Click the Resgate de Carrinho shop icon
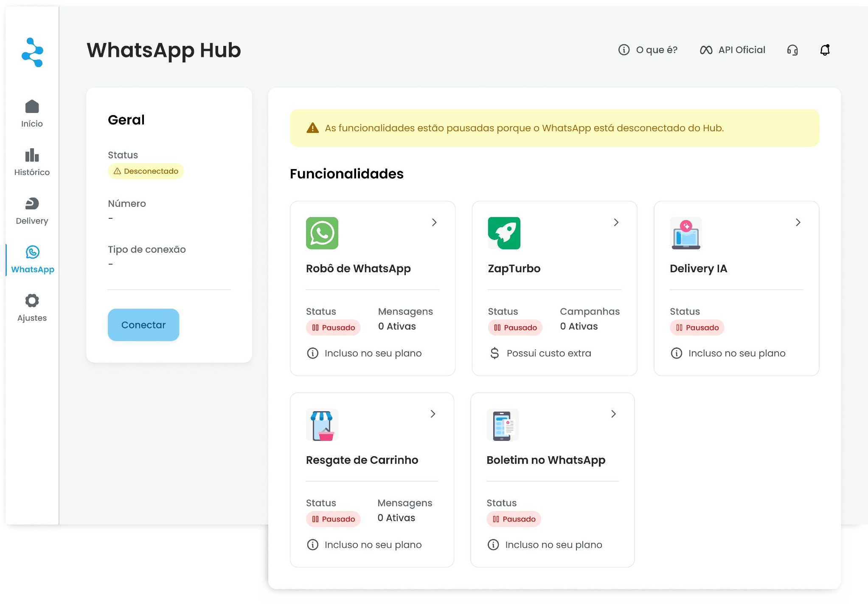 click(x=322, y=425)
